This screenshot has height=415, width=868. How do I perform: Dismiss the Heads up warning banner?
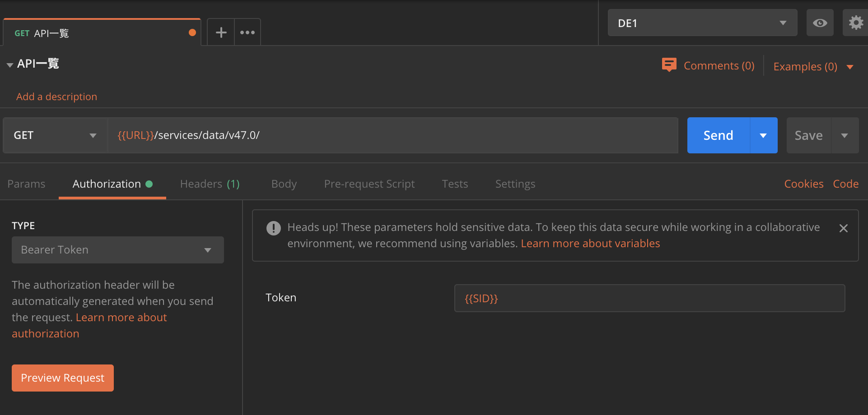point(843,228)
